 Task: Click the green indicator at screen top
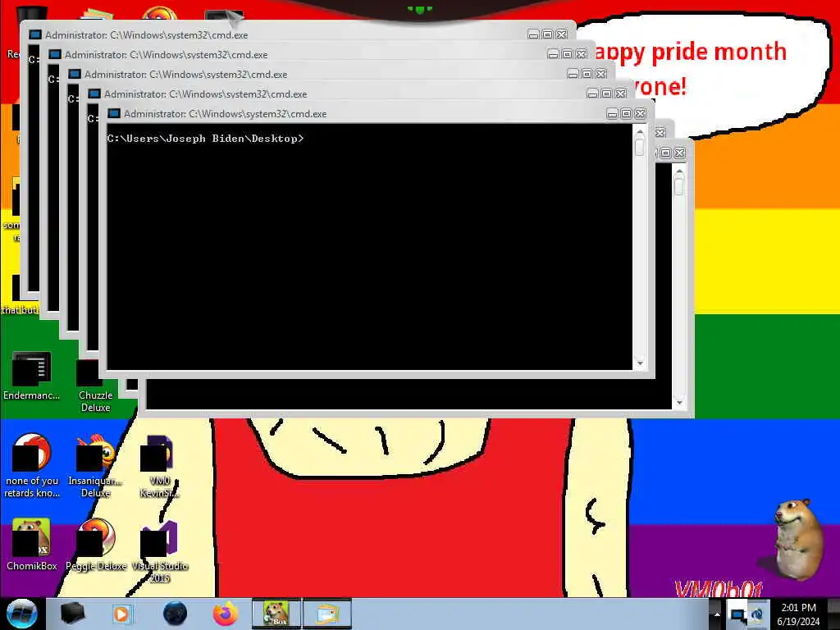click(419, 9)
